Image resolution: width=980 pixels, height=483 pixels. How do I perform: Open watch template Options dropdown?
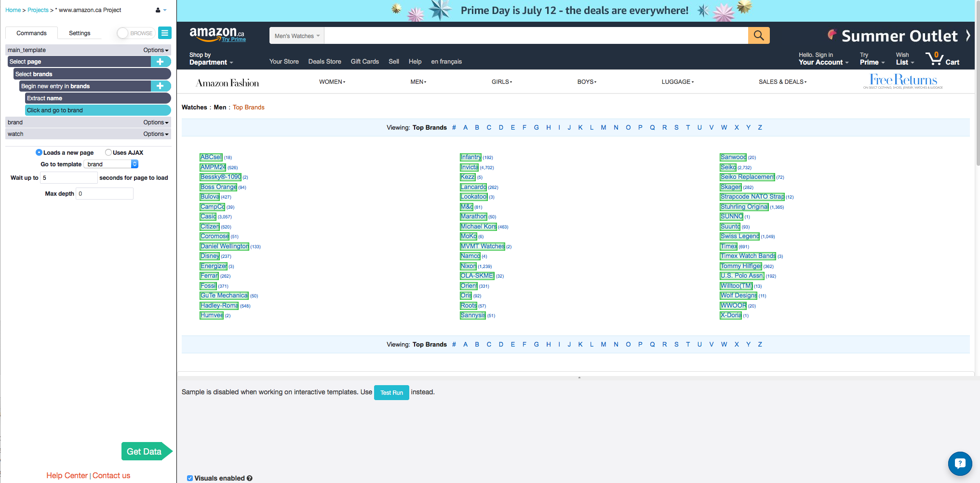pyautogui.click(x=156, y=134)
